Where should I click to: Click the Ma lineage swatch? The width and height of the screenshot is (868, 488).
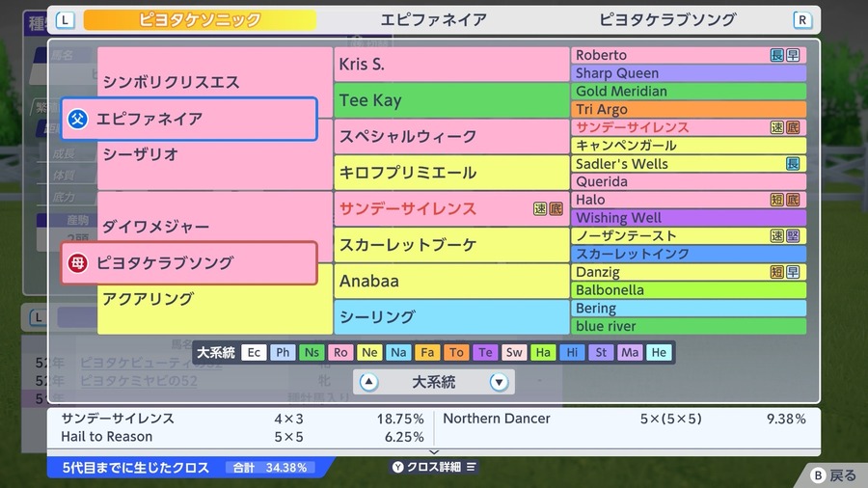click(x=630, y=352)
